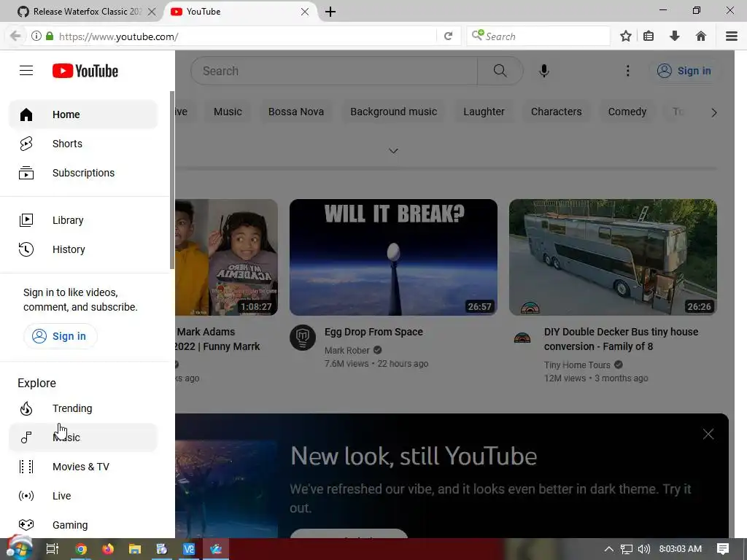
Task: Click the header Sign in button
Action: tap(684, 71)
